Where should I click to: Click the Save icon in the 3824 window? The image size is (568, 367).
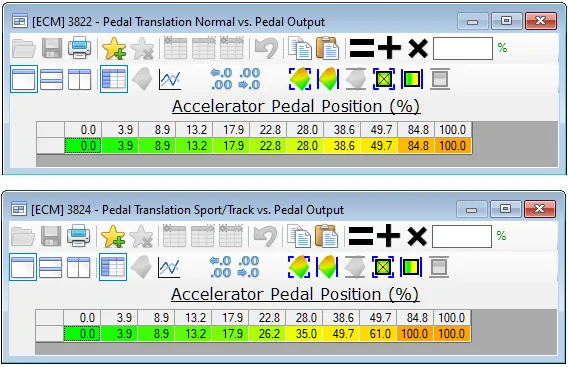pos(51,237)
